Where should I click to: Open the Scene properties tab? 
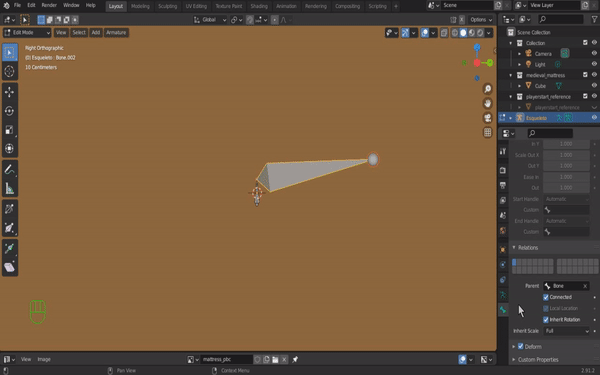tap(503, 215)
